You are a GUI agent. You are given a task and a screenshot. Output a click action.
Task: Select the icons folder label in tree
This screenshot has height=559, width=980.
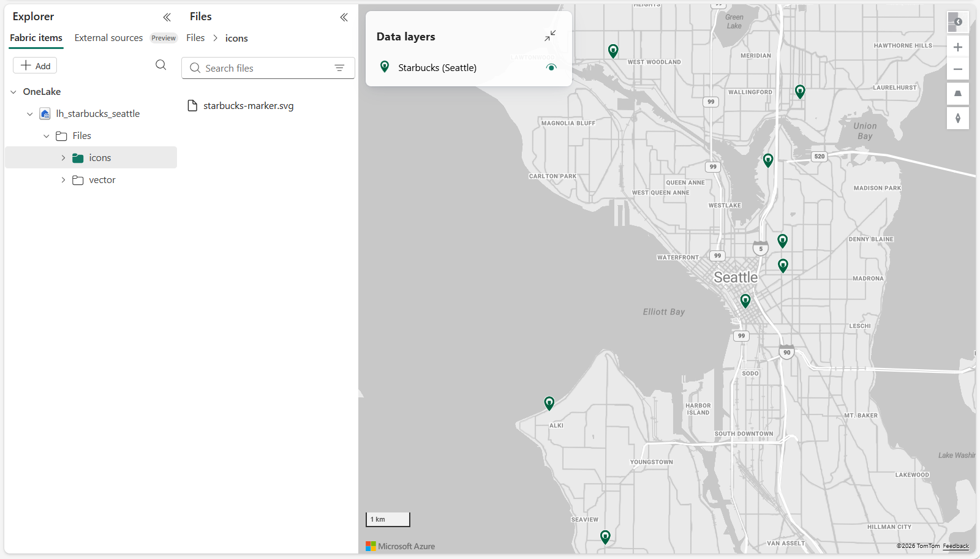pyautogui.click(x=100, y=158)
